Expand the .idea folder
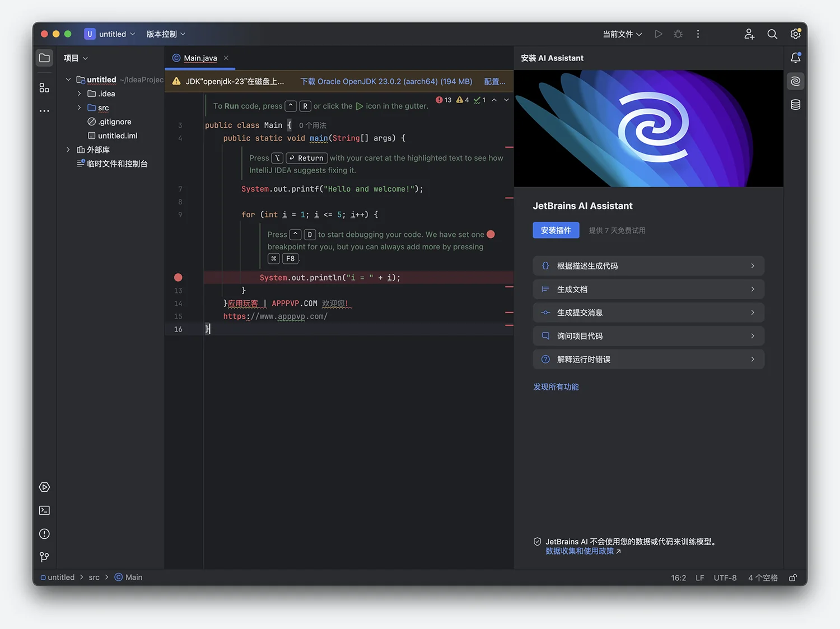Screen dimensions: 840x629 [80, 94]
